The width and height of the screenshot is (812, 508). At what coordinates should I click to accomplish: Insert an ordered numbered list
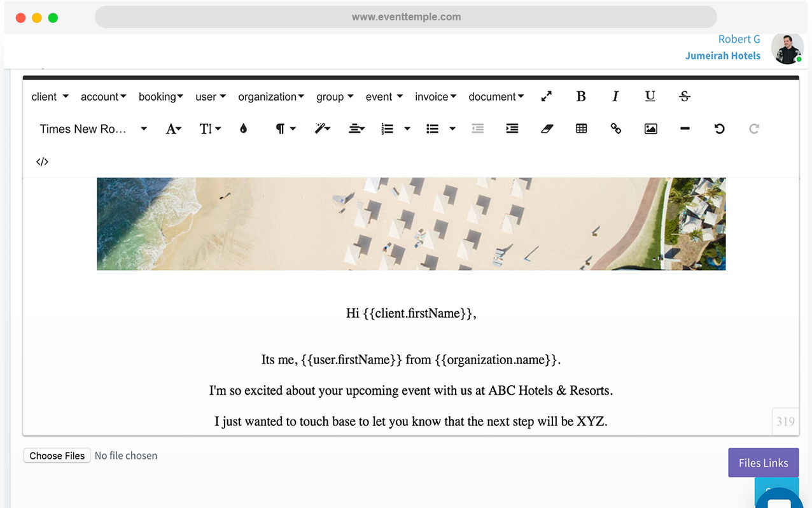pyautogui.click(x=388, y=129)
